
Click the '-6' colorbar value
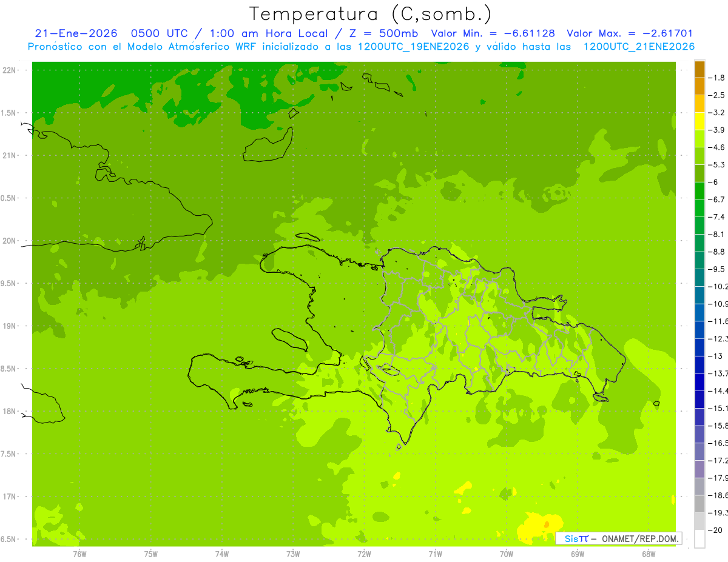[713, 182]
